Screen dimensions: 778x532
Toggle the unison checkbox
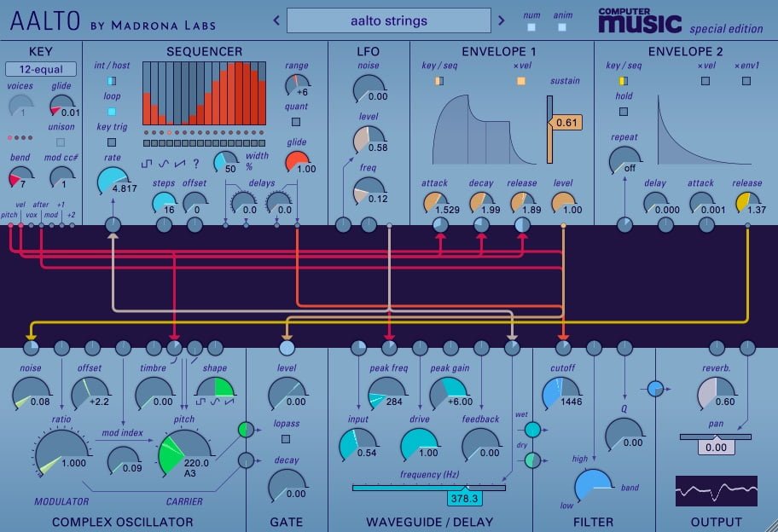click(x=61, y=142)
